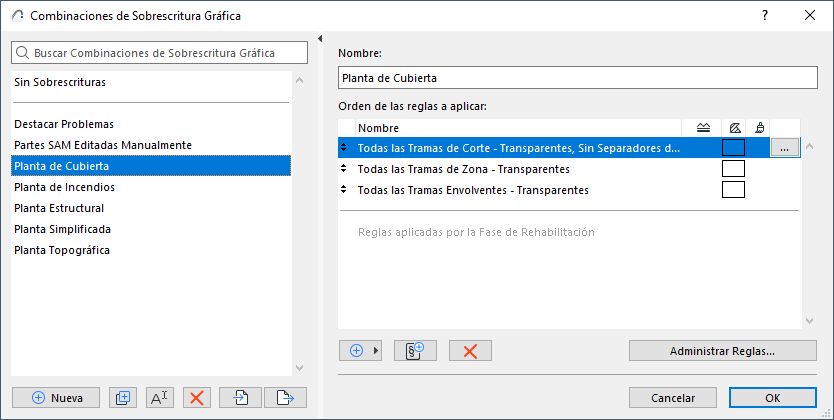834x420 pixels.
Task: Click the duplicate combination icon button
Action: [x=123, y=397]
